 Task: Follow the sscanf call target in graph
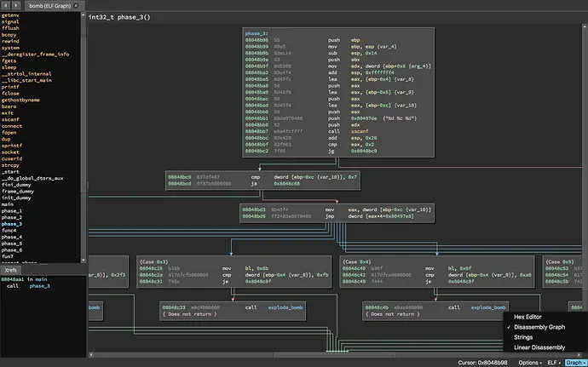[360, 131]
